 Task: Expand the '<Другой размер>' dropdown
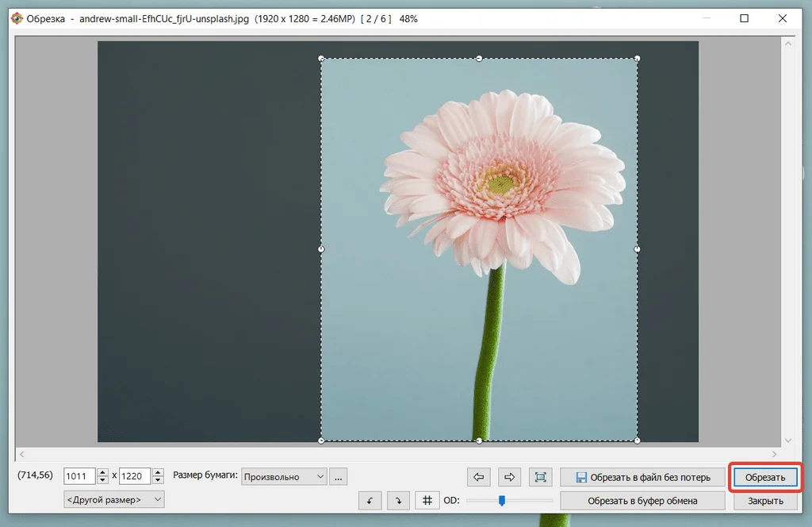(114, 499)
